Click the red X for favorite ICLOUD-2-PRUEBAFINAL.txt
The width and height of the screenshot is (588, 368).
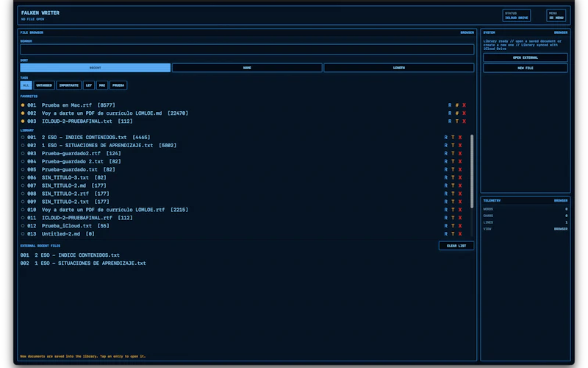pyautogui.click(x=464, y=121)
